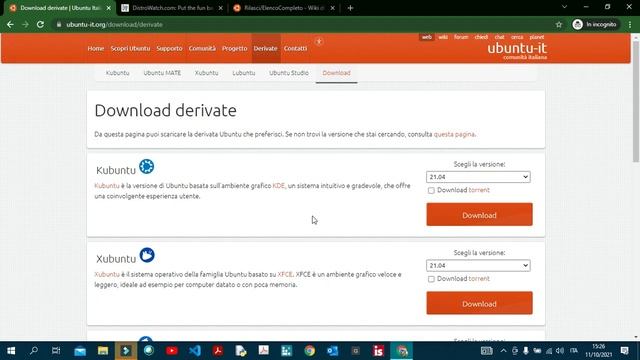
Task: Click the Download button for Kubuntu
Action: (x=479, y=215)
